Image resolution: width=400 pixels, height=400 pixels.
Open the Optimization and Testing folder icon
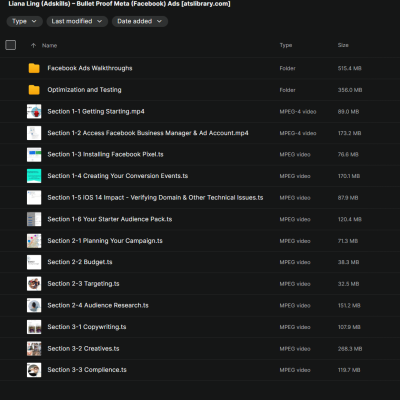(34, 90)
